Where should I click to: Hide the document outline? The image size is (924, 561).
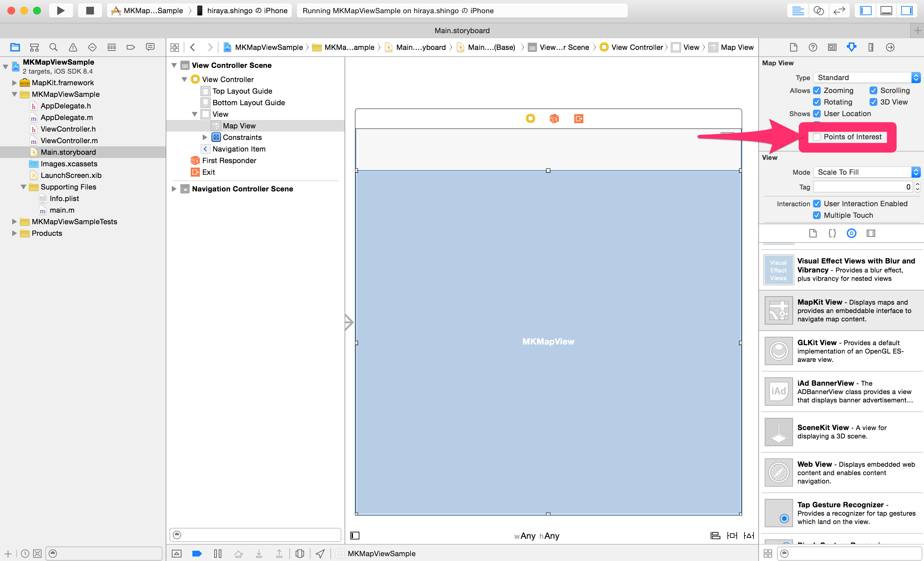pos(355,536)
